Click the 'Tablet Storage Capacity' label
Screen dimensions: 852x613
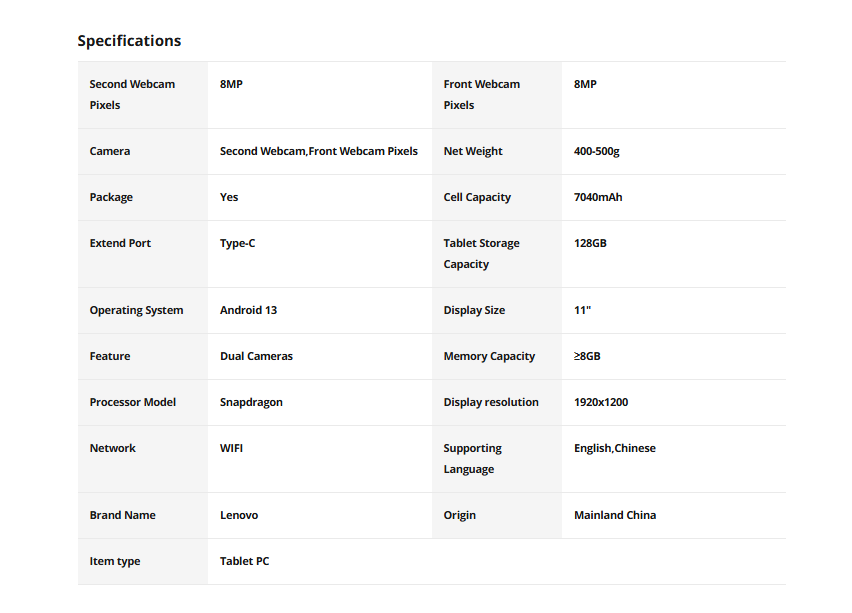click(x=481, y=254)
